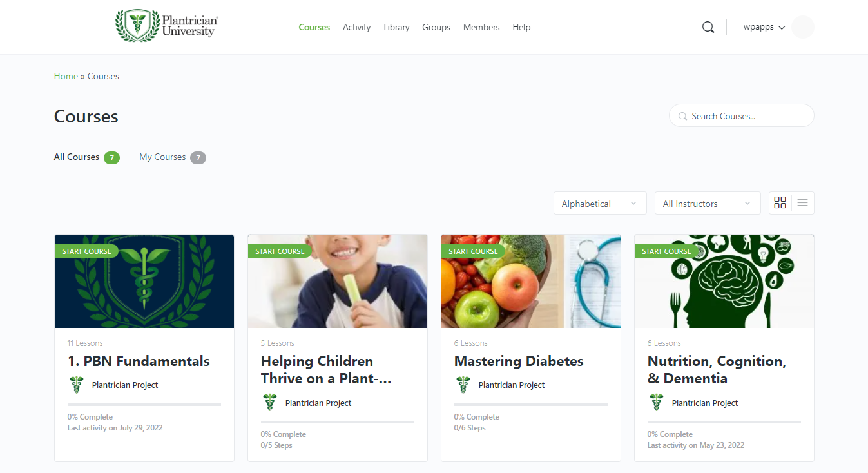Open the Mastering Diabetes course title
This screenshot has width=868, height=473.
pyautogui.click(x=519, y=361)
